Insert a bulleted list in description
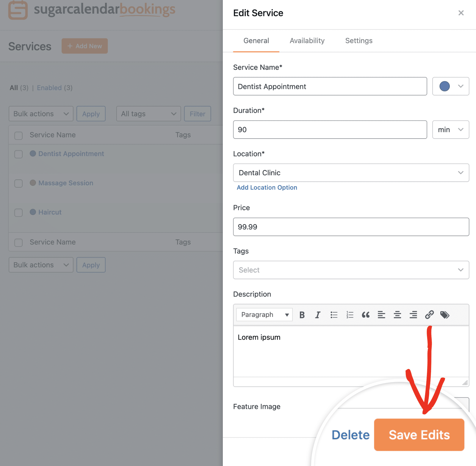Viewport: 476px width, 466px height. [334, 315]
